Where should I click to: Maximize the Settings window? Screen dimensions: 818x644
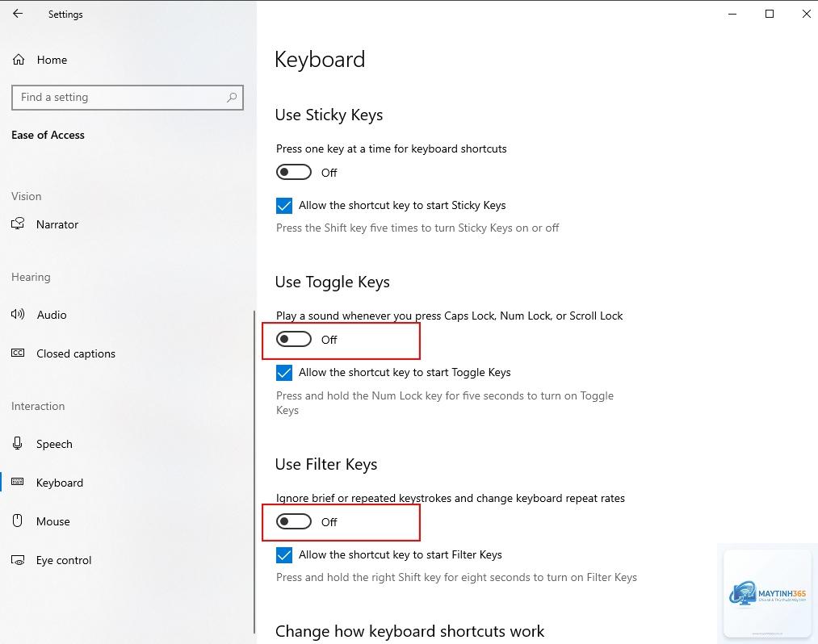(770, 14)
